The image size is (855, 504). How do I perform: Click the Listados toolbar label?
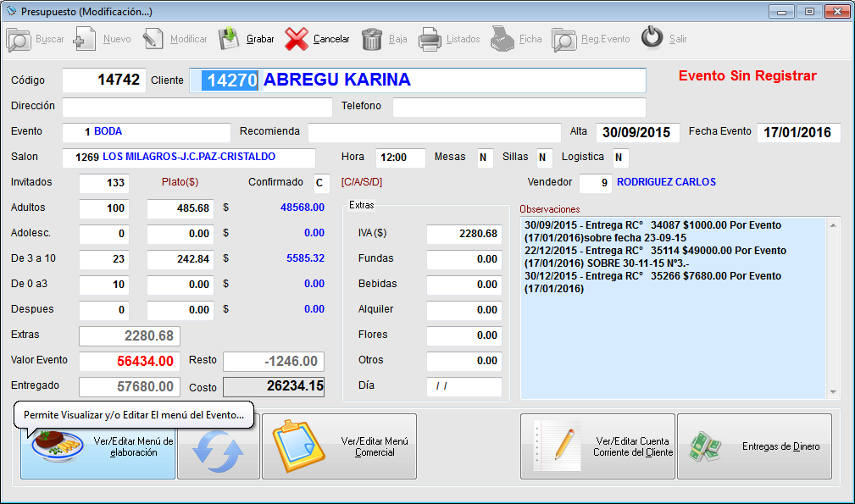(x=463, y=39)
